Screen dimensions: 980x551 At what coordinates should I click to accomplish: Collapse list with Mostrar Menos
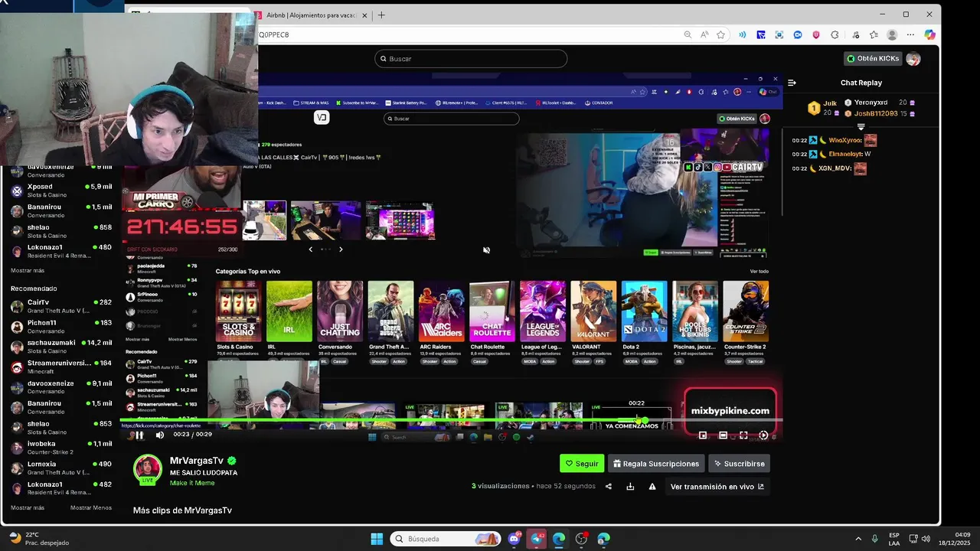[91, 507]
